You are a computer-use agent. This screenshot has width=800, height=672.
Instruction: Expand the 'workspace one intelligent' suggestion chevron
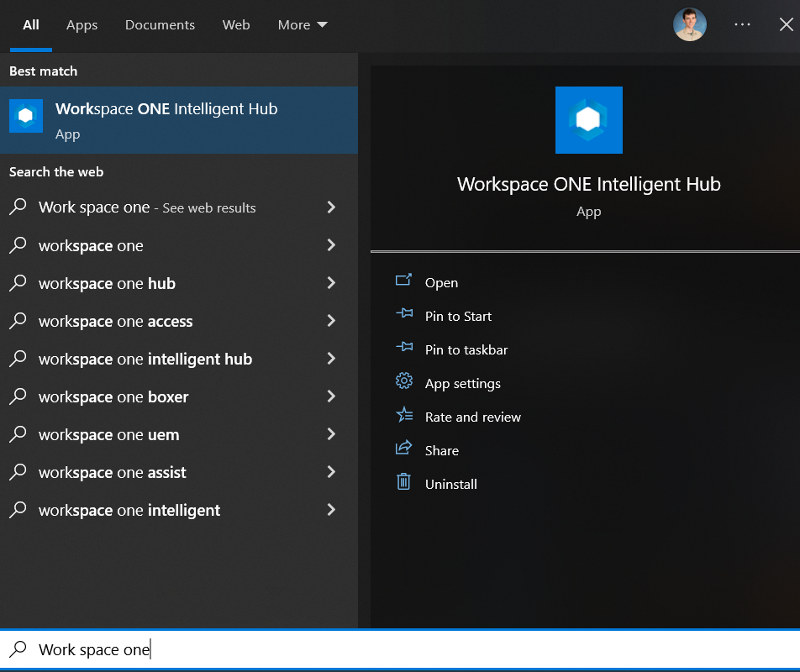tap(331, 509)
